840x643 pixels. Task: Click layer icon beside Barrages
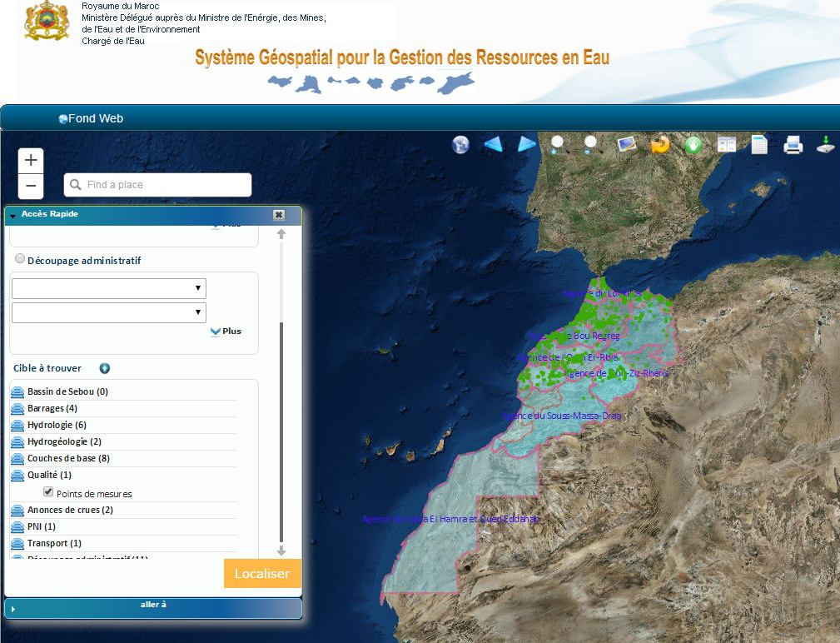(x=17, y=409)
